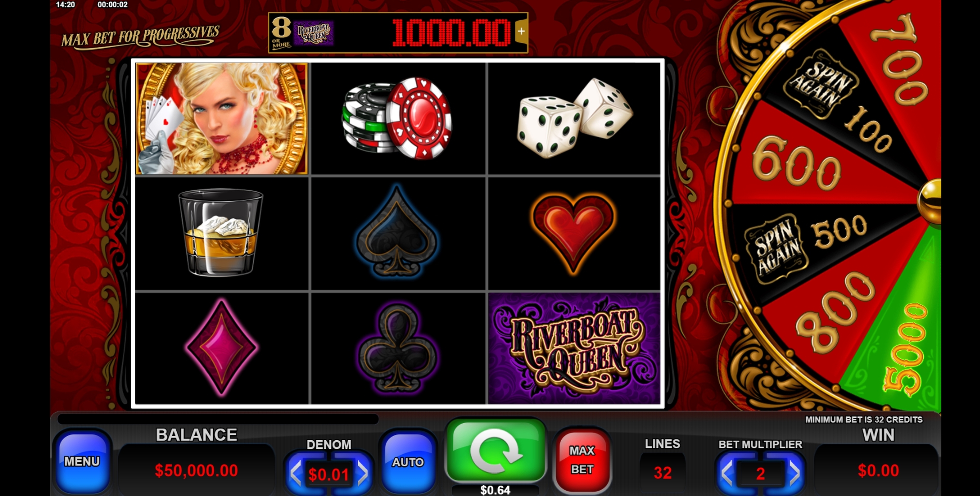Click the balance amount display
This screenshot has height=496, width=980.
196,470
